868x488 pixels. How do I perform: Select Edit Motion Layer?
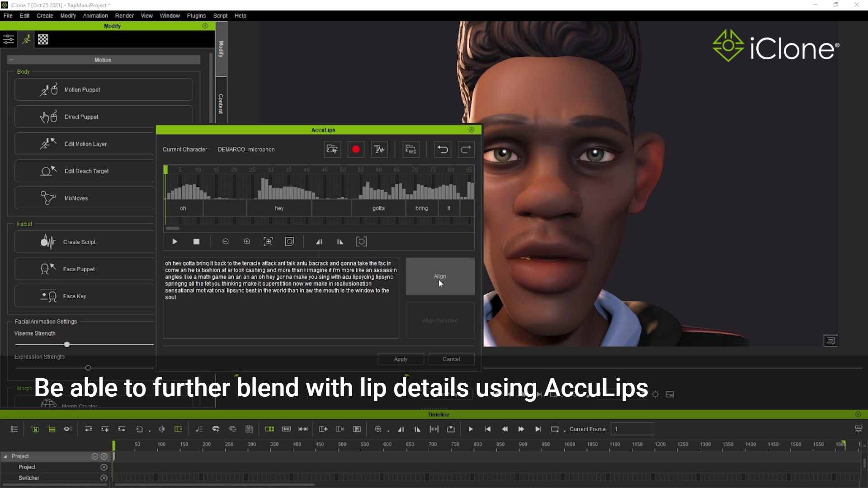85,144
